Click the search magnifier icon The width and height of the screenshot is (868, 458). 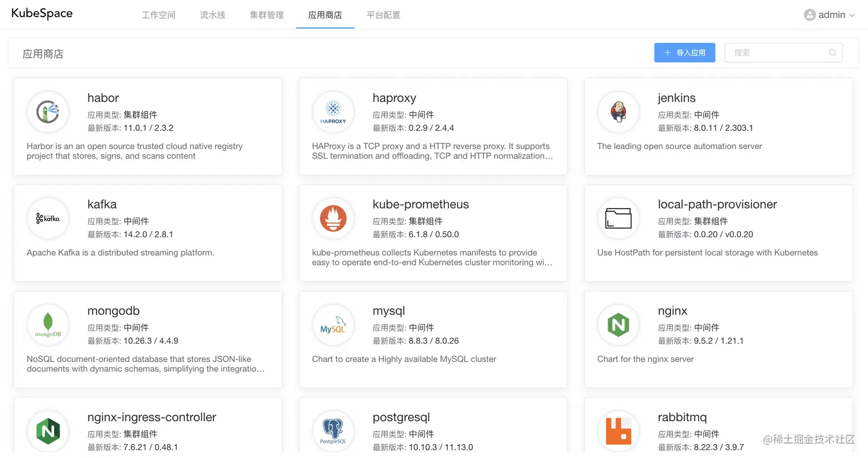[x=832, y=52]
